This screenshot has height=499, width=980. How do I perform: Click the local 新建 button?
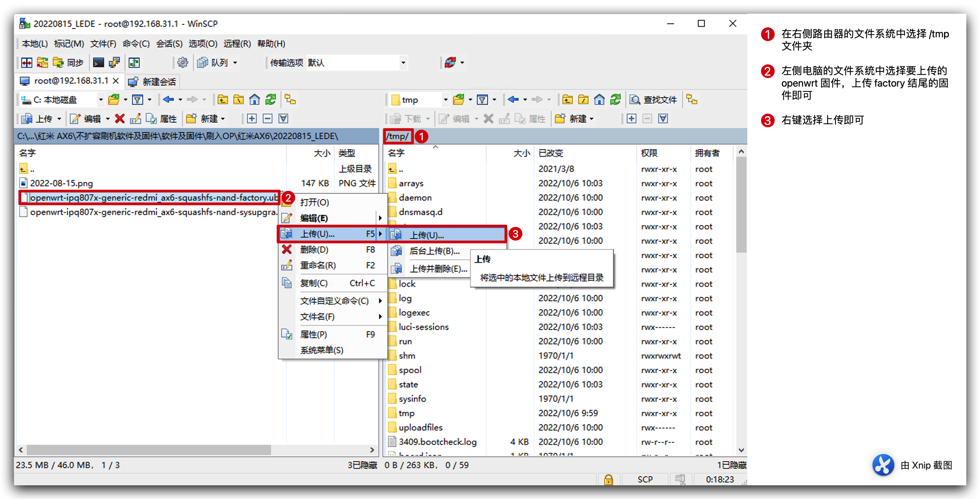[x=202, y=119]
